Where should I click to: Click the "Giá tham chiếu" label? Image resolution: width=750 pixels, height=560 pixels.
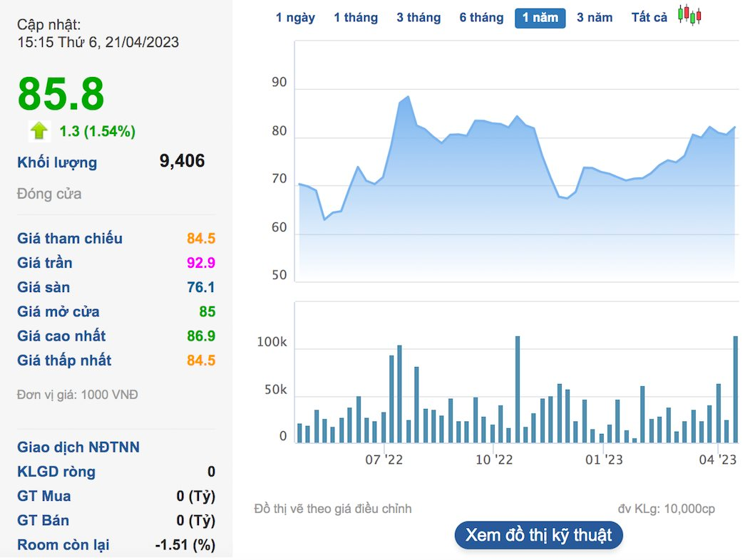70,239
